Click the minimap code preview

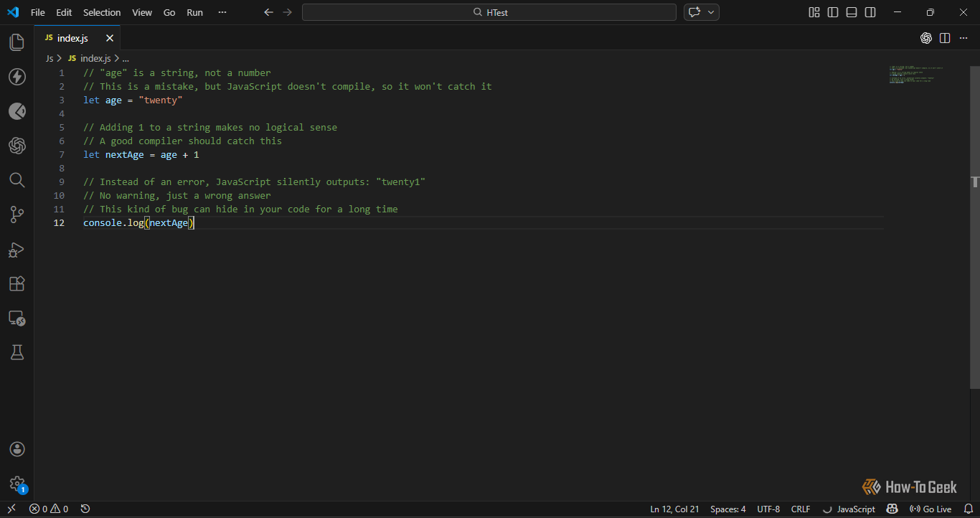tap(916, 75)
